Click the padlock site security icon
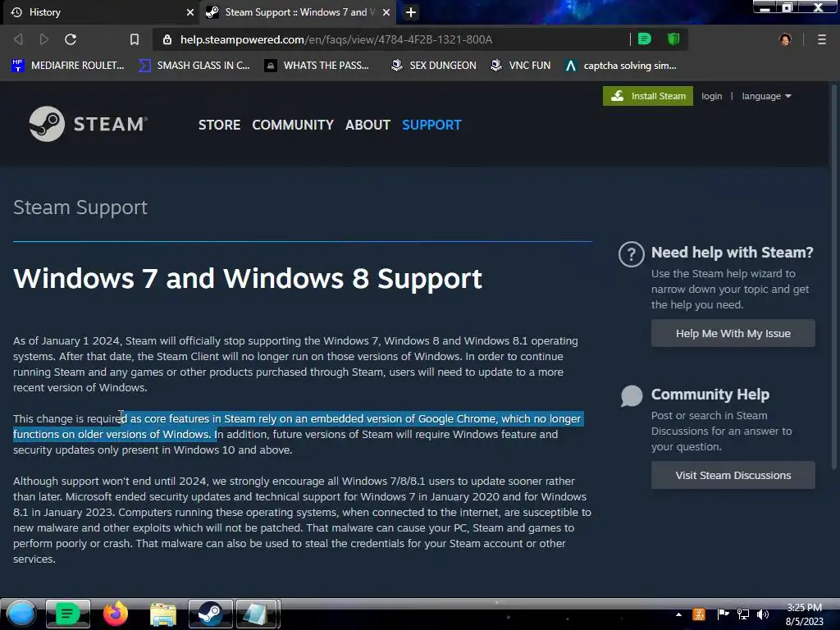 (167, 39)
